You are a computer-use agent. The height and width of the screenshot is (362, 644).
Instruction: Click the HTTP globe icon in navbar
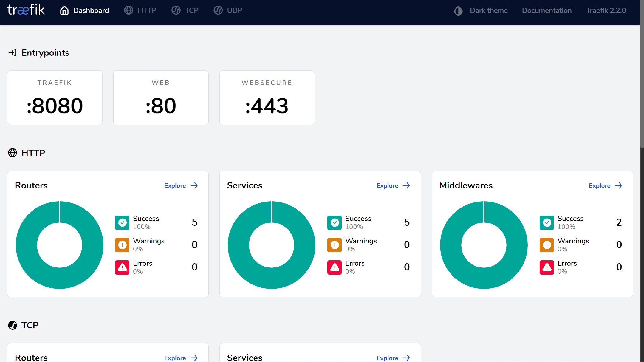129,10
